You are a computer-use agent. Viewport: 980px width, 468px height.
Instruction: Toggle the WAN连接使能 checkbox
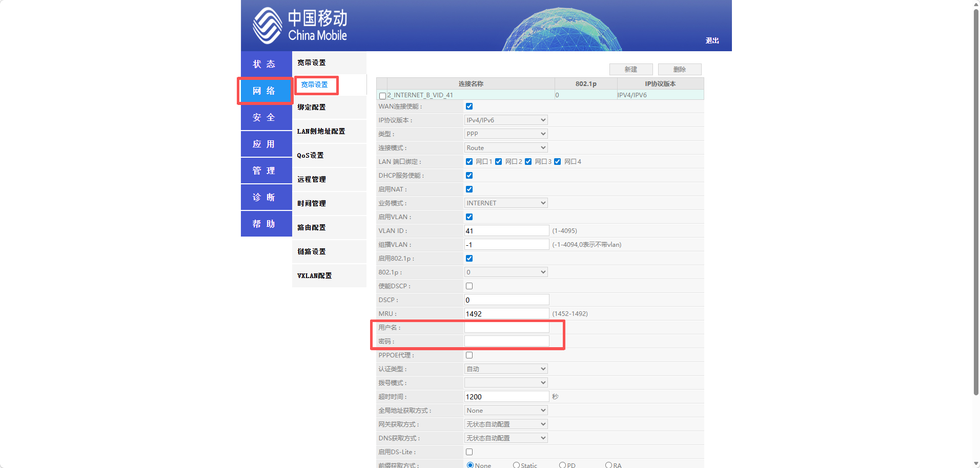[469, 107]
